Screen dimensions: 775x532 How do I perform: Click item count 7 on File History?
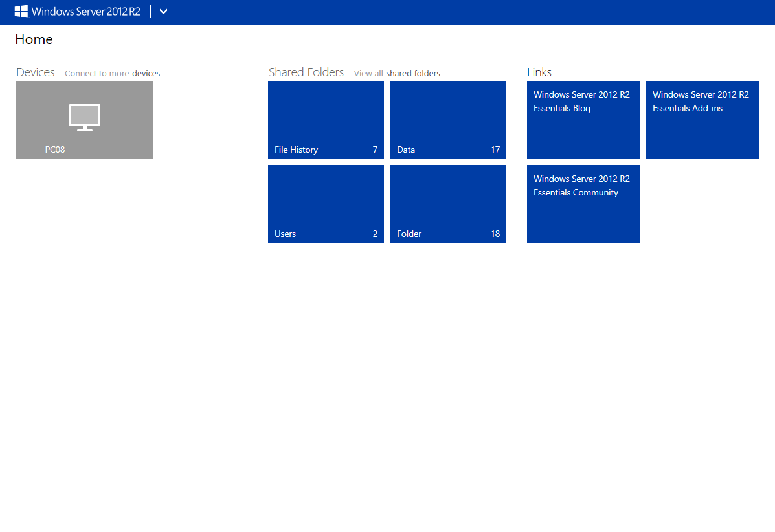[375, 150]
